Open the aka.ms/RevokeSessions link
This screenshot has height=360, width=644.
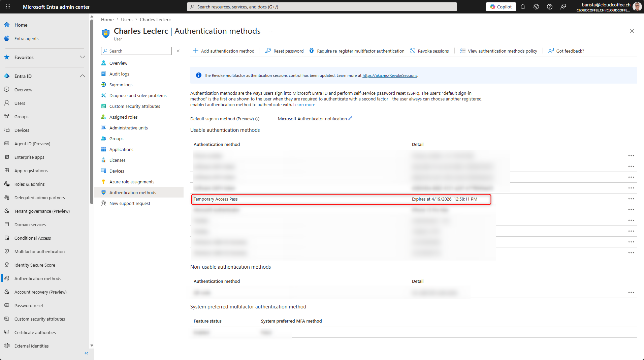390,76
